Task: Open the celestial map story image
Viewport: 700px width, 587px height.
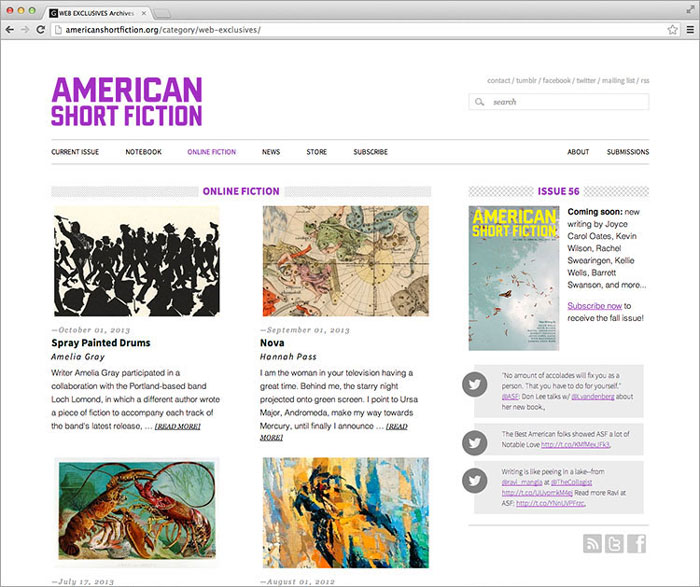Action: tap(346, 261)
